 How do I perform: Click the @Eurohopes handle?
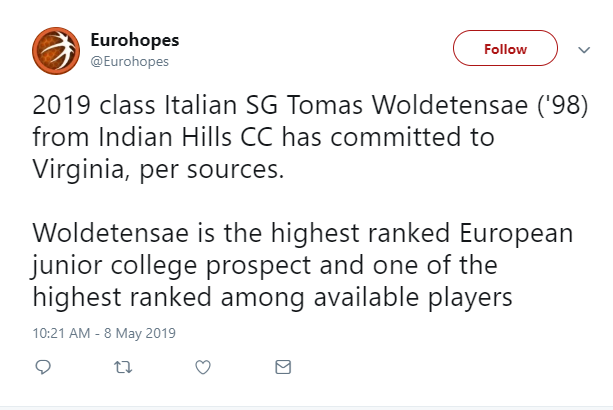click(x=130, y=62)
